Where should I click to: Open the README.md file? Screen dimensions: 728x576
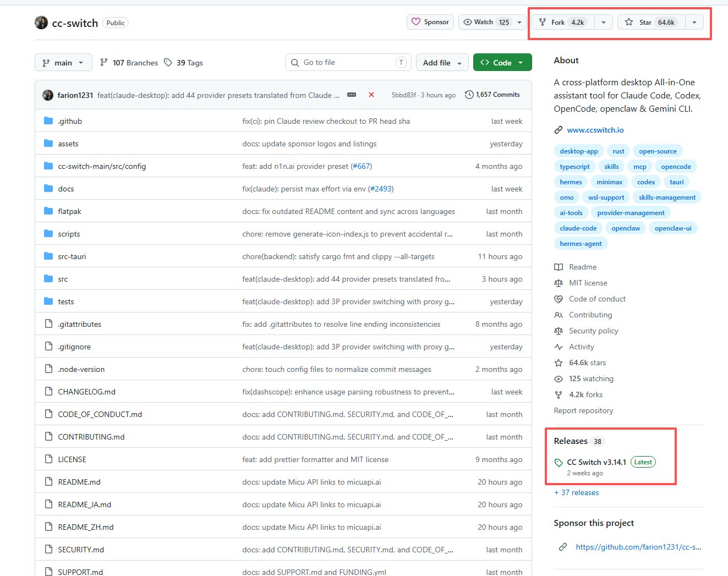click(79, 482)
